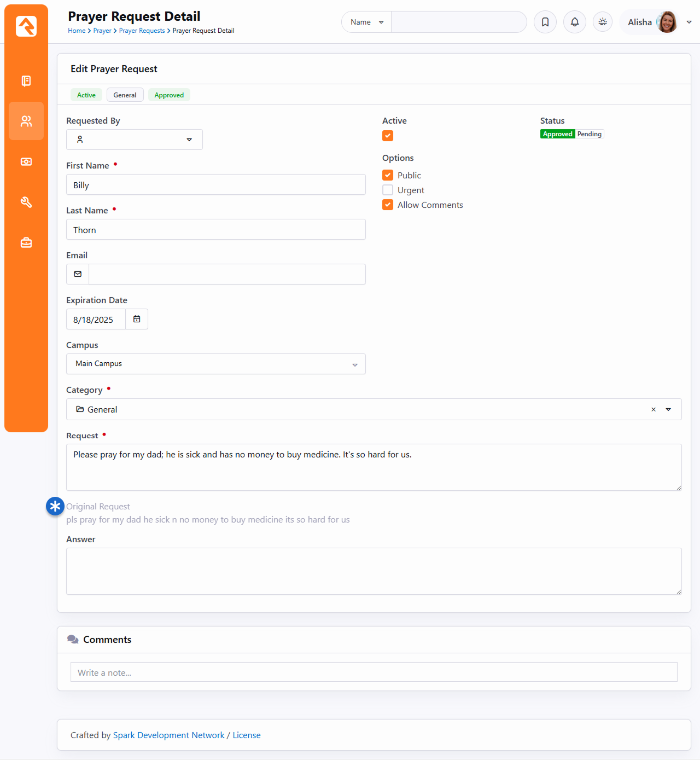Screen dimensions: 700x760
Task: Select the People icon in sidebar
Action: pyautogui.click(x=26, y=121)
